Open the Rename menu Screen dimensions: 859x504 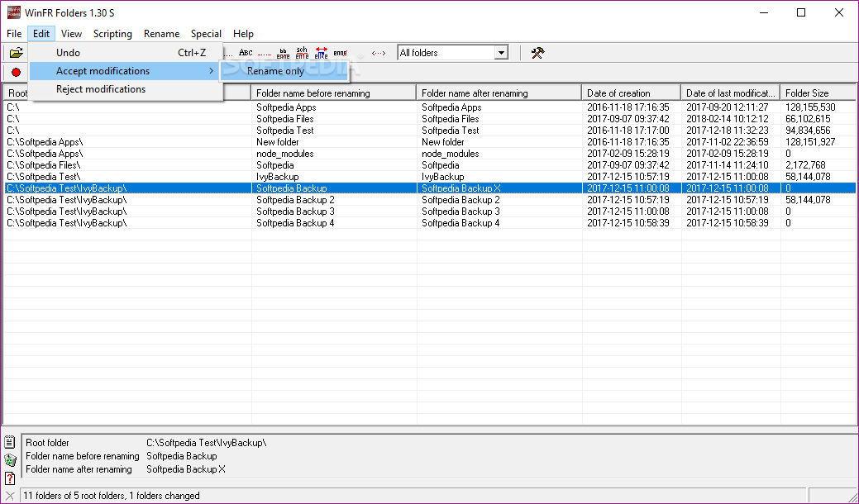coord(161,34)
